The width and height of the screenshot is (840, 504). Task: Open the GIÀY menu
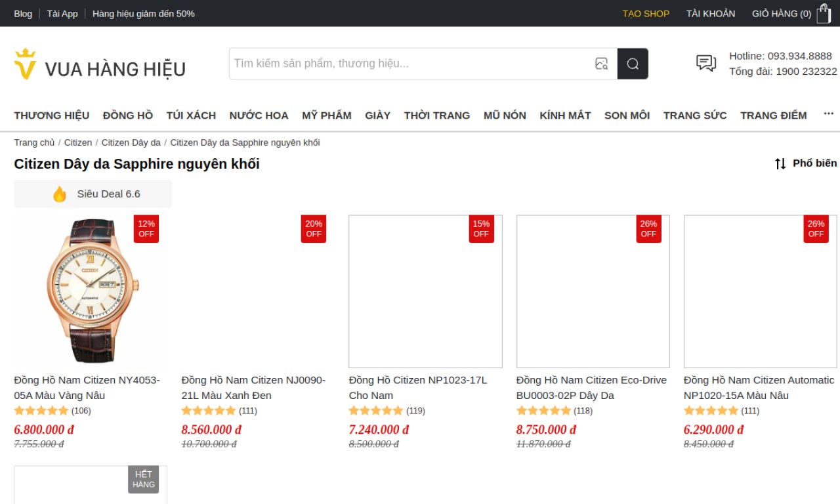point(378,115)
